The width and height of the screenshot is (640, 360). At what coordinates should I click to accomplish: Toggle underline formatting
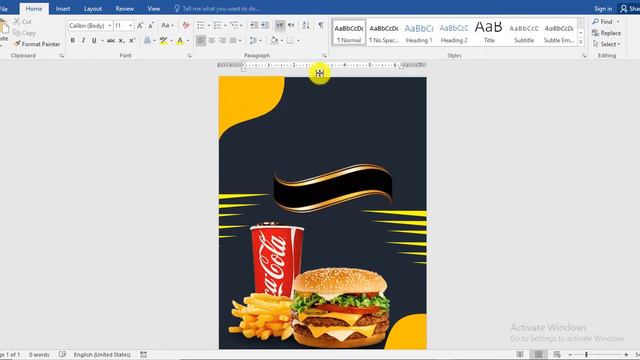tap(94, 40)
